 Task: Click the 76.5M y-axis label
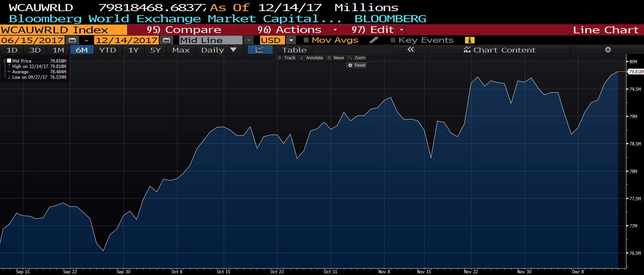coord(635,253)
